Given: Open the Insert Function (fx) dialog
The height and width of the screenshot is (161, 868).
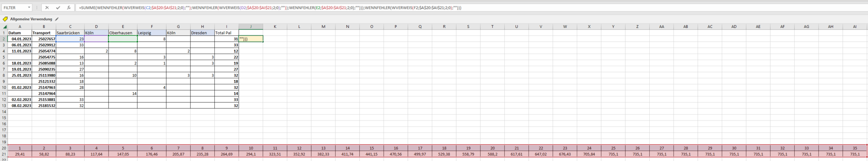Looking at the screenshot, I should [x=69, y=8].
